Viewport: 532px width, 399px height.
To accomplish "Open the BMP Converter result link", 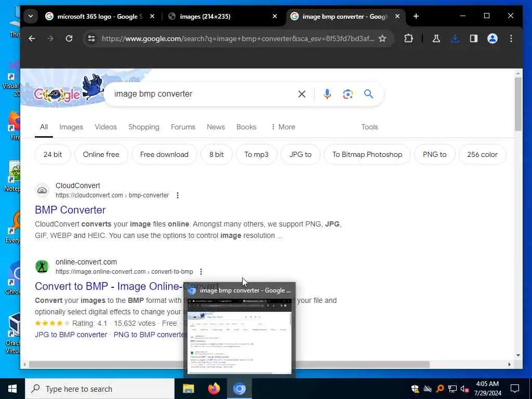I will point(70,210).
